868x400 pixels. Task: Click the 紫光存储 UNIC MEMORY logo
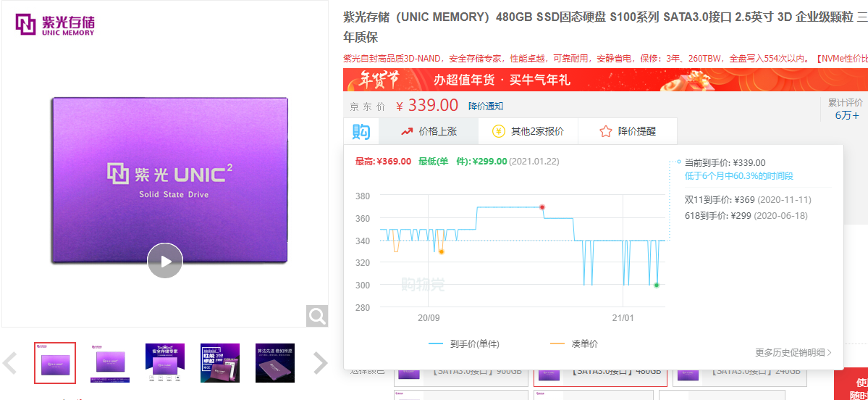[x=55, y=25]
